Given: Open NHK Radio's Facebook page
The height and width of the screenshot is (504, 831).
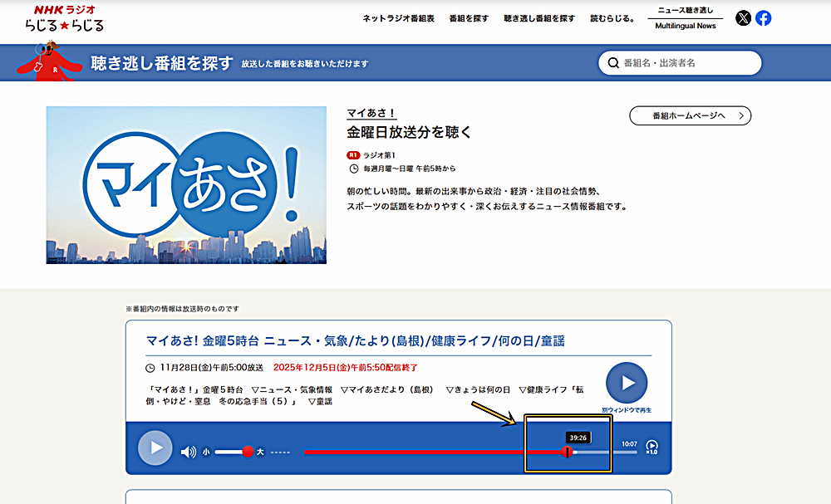Looking at the screenshot, I should (x=763, y=18).
